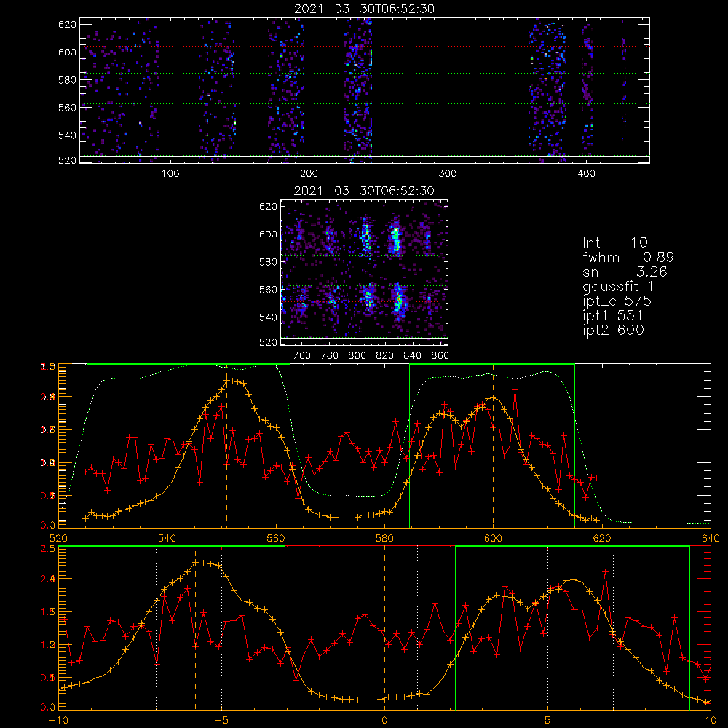Viewport: 728px width, 728px height.
Task: Click the 'Int 10' parameter text
Action: tap(614, 242)
